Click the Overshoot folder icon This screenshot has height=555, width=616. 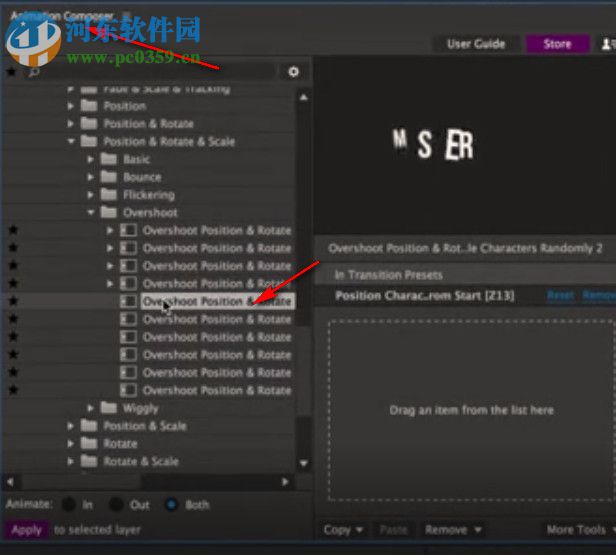108,212
